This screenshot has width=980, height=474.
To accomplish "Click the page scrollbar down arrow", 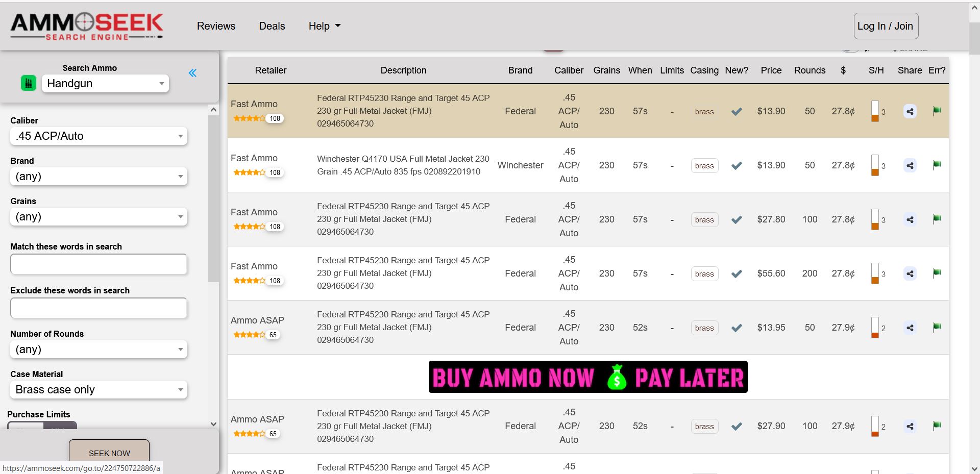I will 974,468.
